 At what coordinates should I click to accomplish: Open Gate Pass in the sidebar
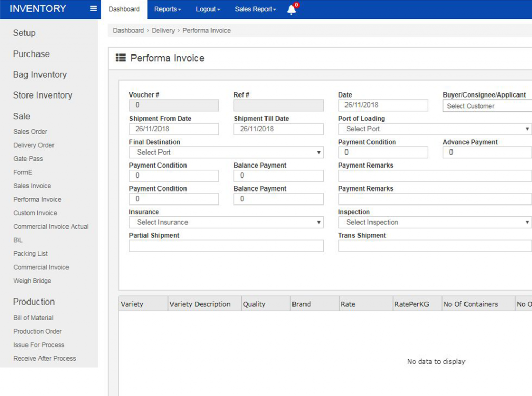(28, 159)
